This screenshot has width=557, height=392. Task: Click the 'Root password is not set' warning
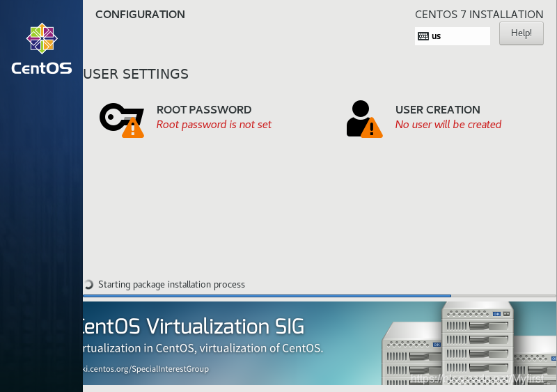click(214, 125)
